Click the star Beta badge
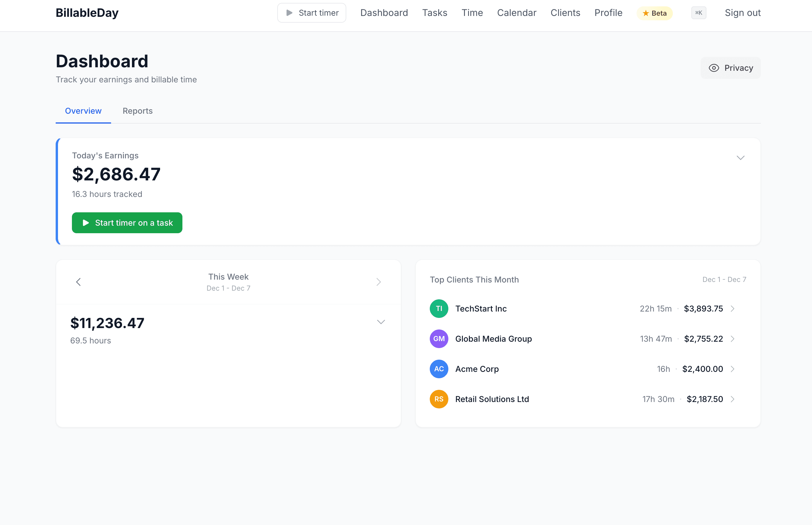 click(x=655, y=13)
